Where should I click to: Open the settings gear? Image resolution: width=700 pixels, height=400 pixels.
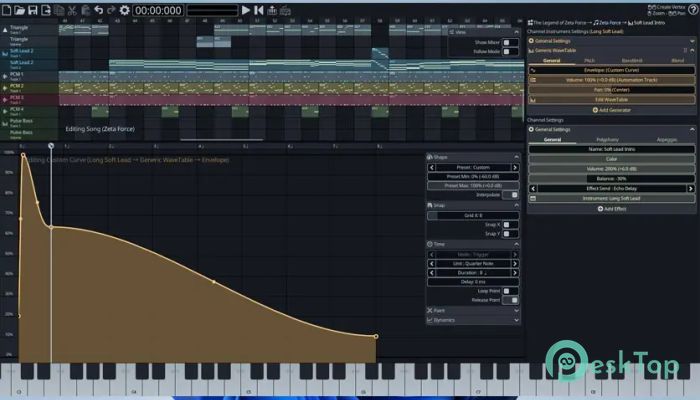pyautogui.click(x=125, y=10)
